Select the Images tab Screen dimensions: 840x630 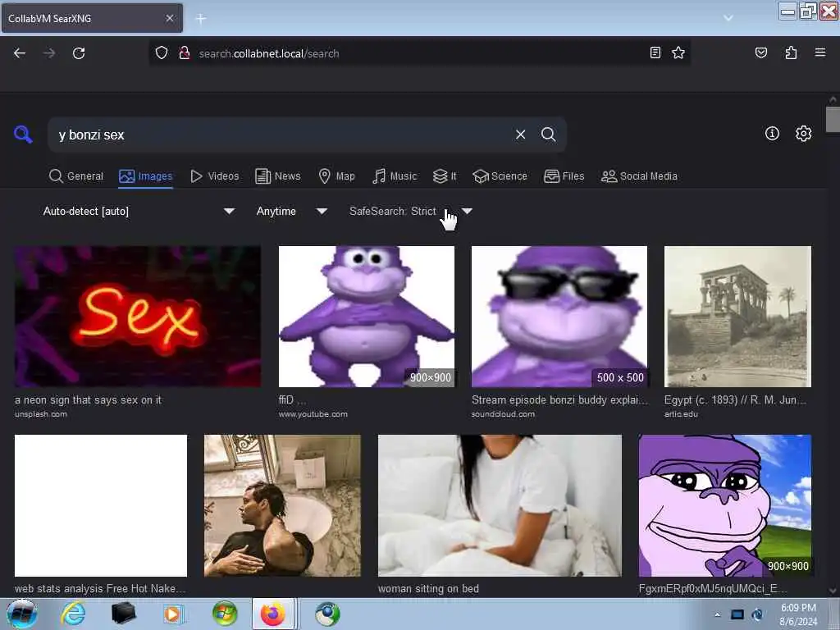(146, 176)
